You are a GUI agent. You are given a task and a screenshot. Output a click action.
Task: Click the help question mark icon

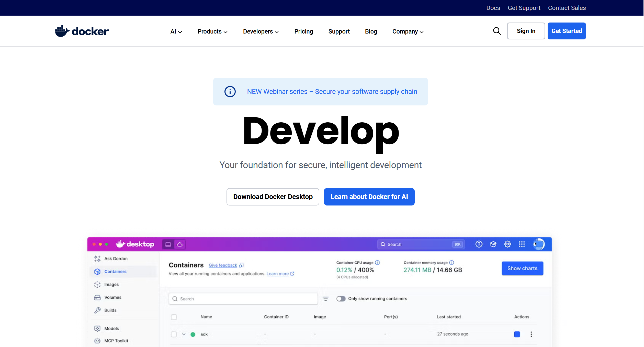point(479,244)
